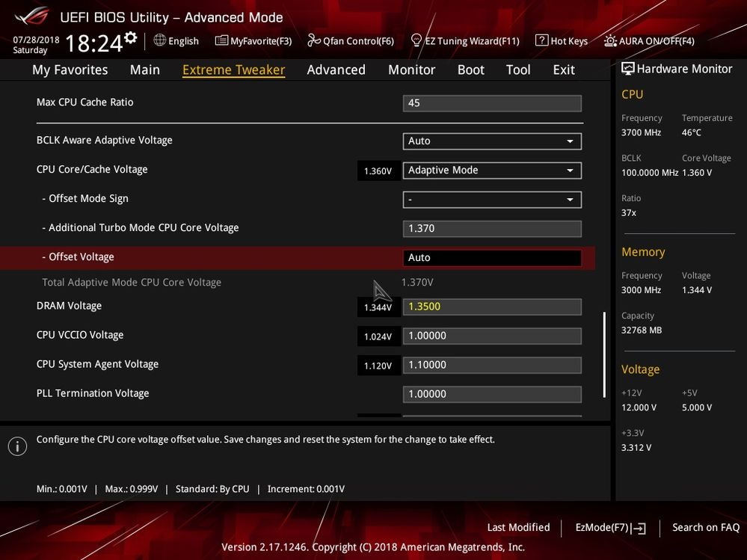Edit the Max CPU Cache Ratio field

pyautogui.click(x=492, y=103)
